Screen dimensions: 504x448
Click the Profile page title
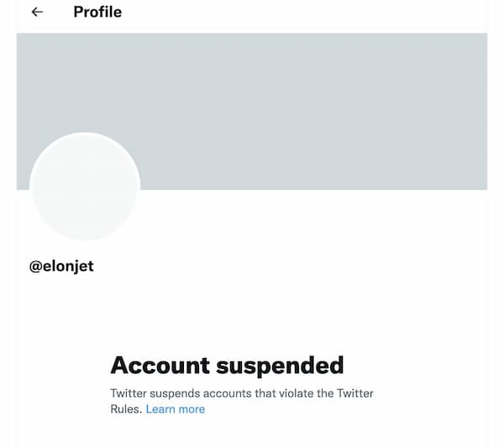pyautogui.click(x=97, y=13)
